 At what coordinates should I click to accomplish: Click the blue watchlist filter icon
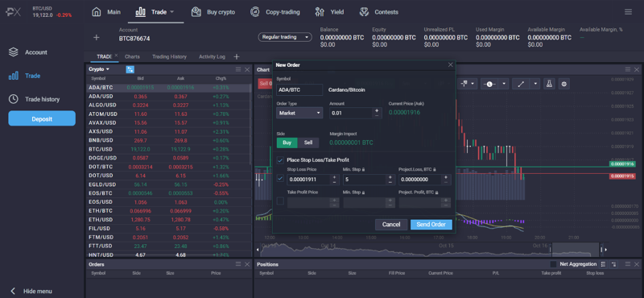[x=130, y=69]
